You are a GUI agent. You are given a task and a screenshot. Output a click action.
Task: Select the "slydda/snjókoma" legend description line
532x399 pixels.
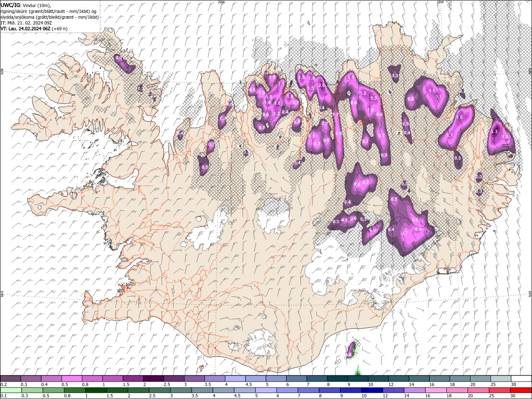50,17
